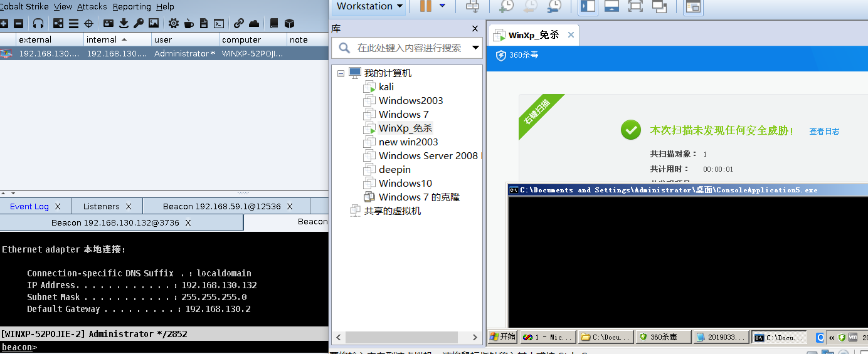Image resolution: width=868 pixels, height=354 pixels.
Task: Open the book help icon
Action: click(274, 23)
